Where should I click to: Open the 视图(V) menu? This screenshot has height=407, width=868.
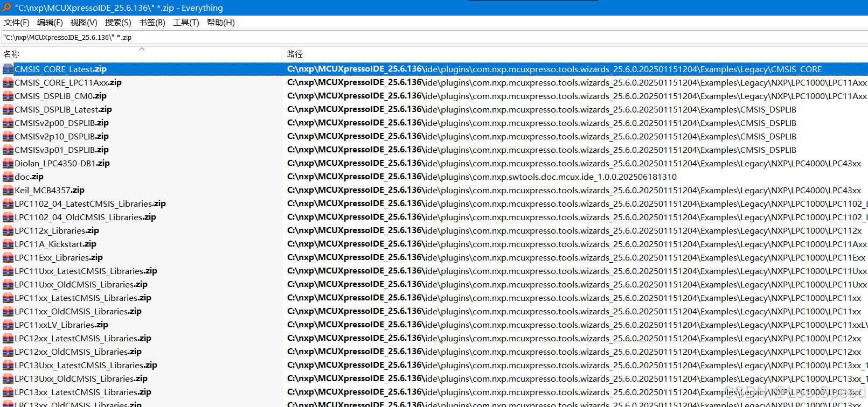point(84,23)
